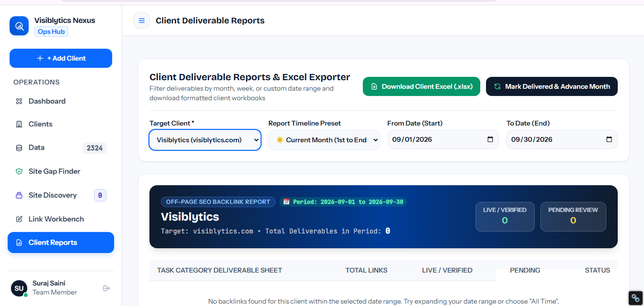
Task: Click the Client Deliverable Reports page title
Action: (x=210, y=21)
